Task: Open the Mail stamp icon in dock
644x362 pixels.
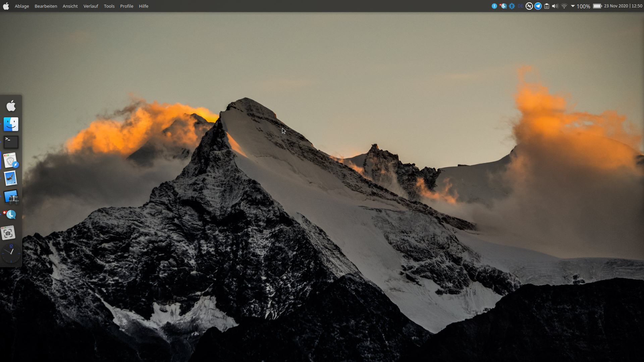Action: pos(11,178)
